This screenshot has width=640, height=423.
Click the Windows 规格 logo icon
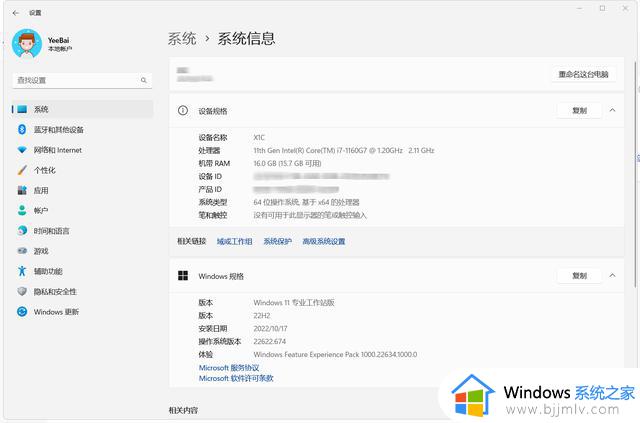pyautogui.click(x=183, y=276)
